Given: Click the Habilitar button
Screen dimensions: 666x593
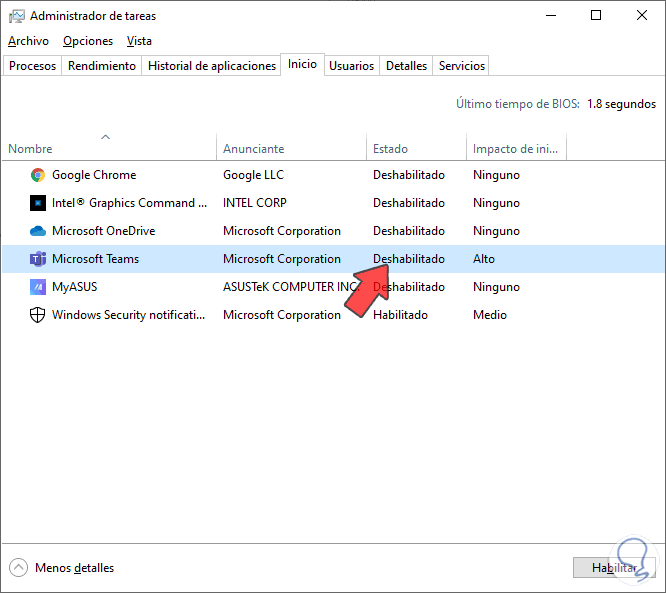Looking at the screenshot, I should click(614, 568).
